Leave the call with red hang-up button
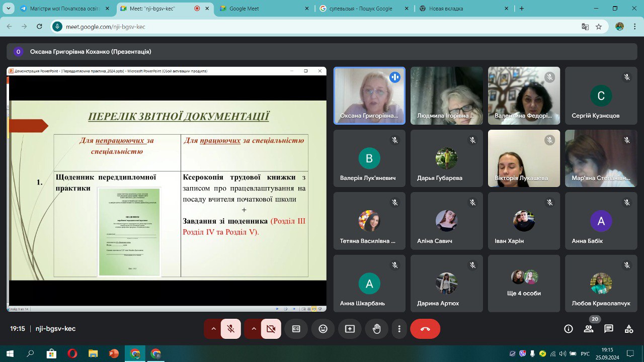Viewport: 644px width, 362px height. tap(425, 329)
